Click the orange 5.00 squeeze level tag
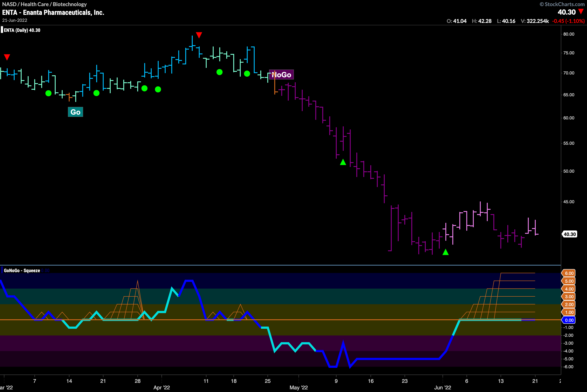This screenshot has height=392, width=587. point(568,281)
